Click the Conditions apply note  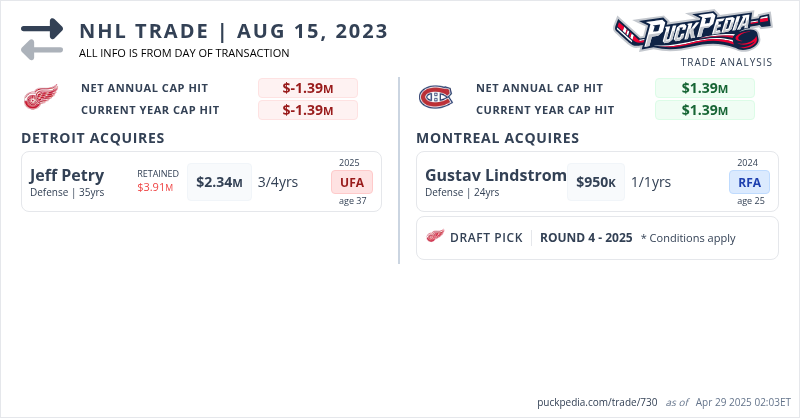pos(688,238)
